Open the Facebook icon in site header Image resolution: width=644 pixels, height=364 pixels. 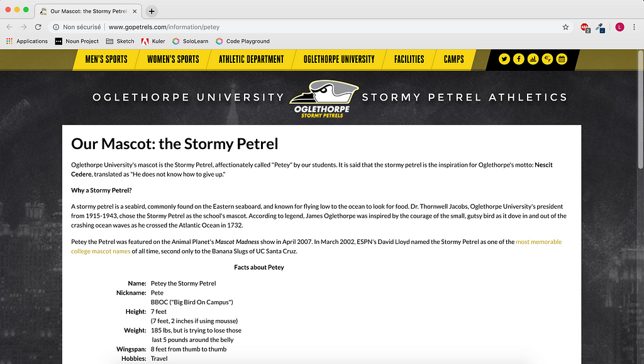pos(519,59)
